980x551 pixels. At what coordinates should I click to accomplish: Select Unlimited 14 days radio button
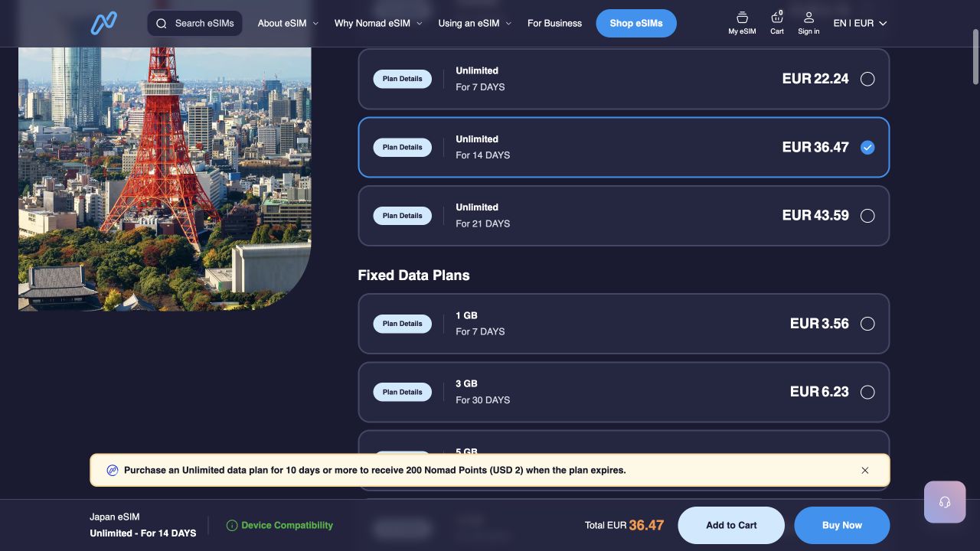pyautogui.click(x=867, y=148)
